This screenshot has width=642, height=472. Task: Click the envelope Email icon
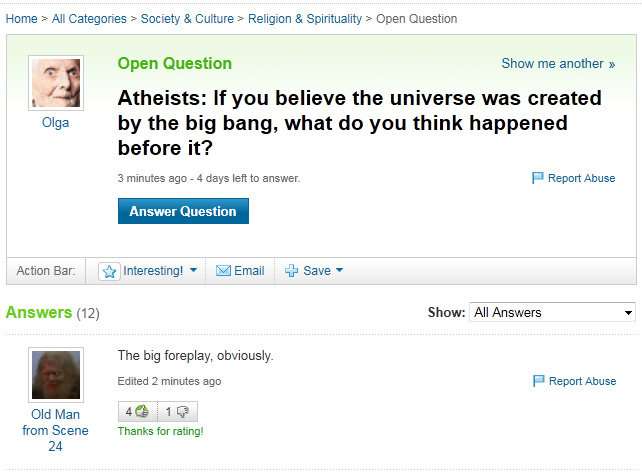click(224, 271)
